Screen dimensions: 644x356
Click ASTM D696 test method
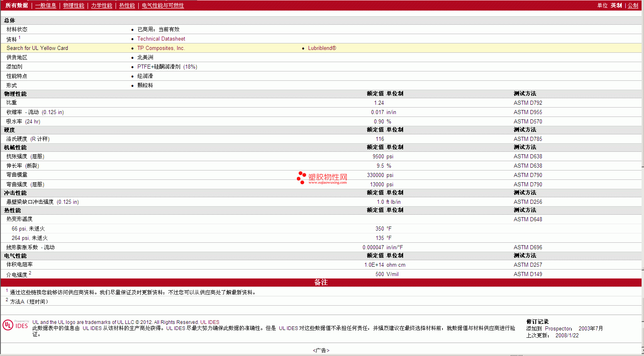[x=528, y=247]
